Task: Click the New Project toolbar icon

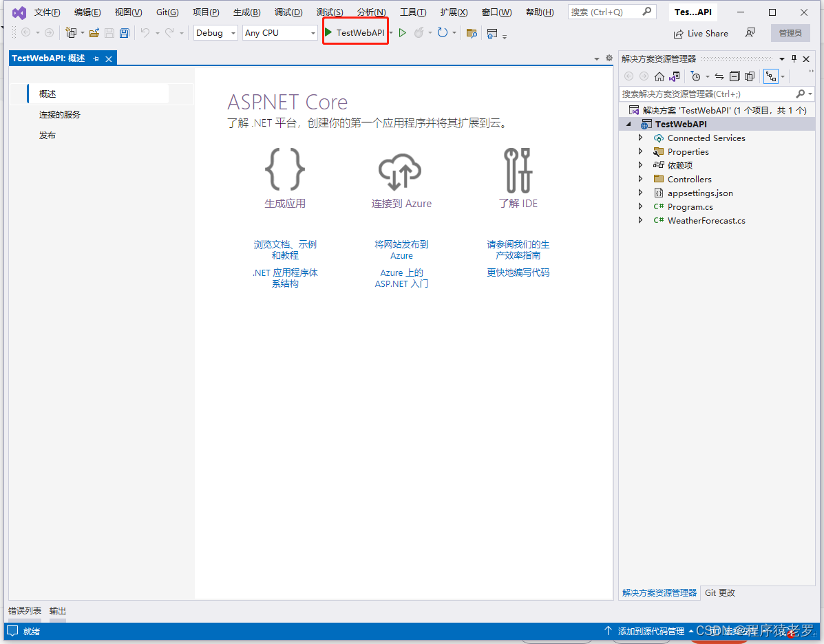Action: 71,33
